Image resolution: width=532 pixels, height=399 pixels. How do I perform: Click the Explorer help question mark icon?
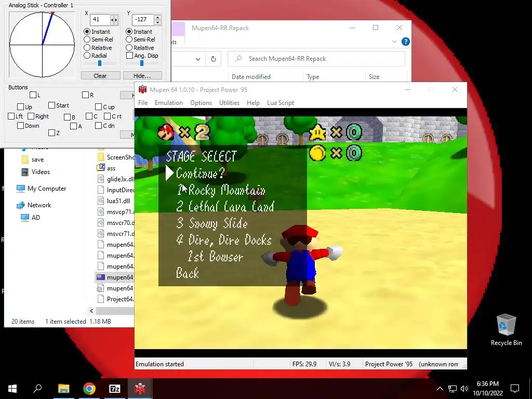pos(405,42)
